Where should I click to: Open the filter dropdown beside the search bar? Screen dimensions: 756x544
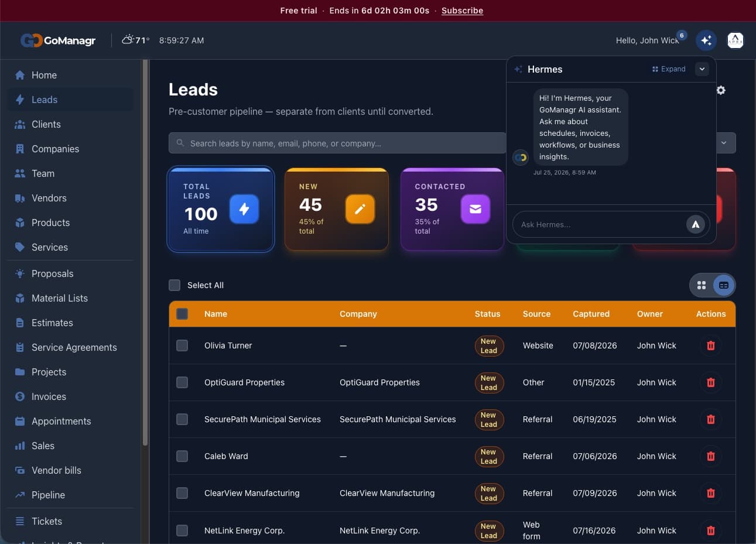[724, 143]
